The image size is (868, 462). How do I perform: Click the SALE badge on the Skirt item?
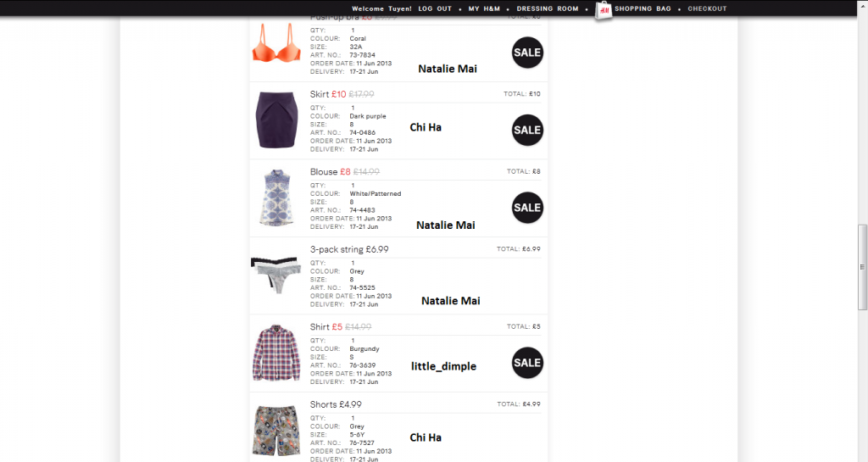point(527,130)
